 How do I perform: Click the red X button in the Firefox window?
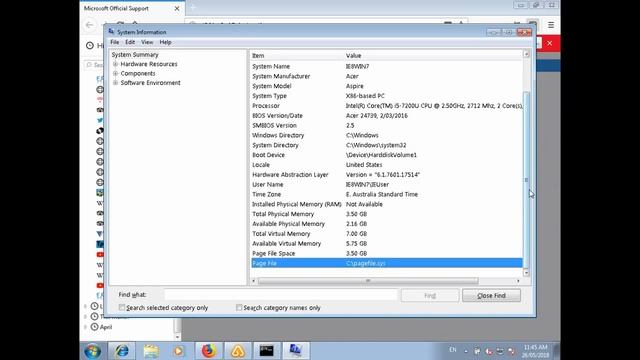point(549,43)
